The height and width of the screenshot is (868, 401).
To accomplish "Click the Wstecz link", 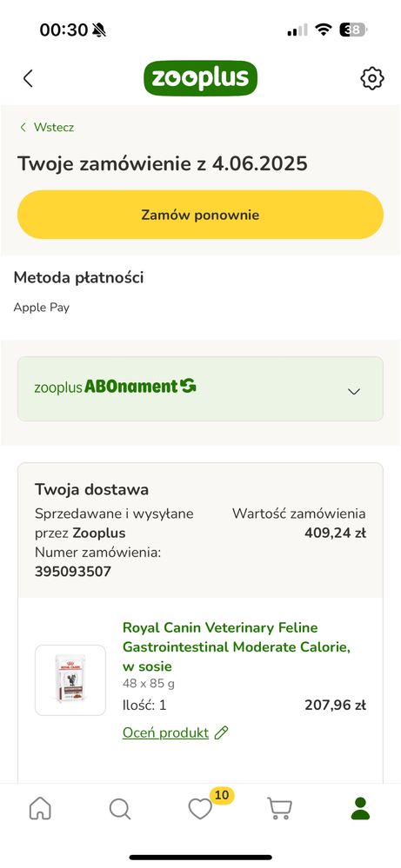I will (x=54, y=128).
